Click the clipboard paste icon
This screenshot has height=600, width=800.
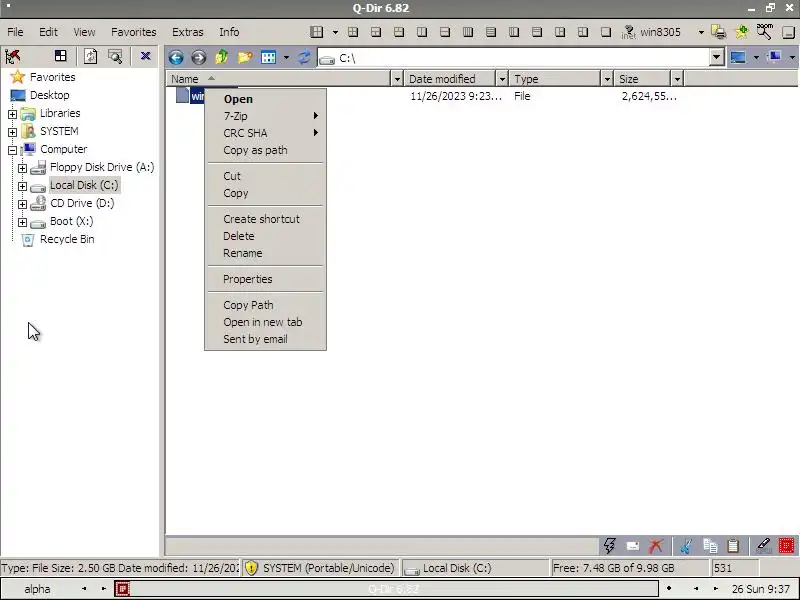click(733, 545)
